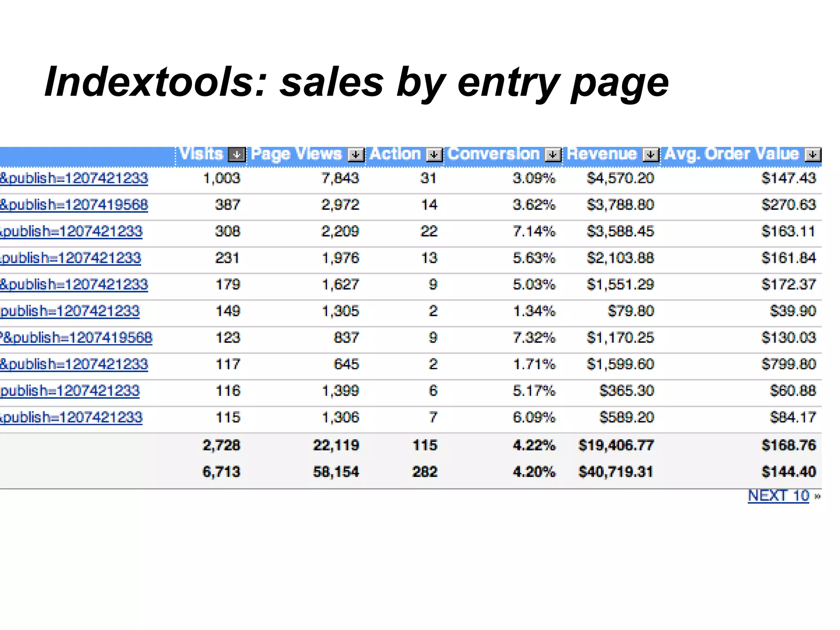Open entry page link with 117 visits

click(x=74, y=364)
